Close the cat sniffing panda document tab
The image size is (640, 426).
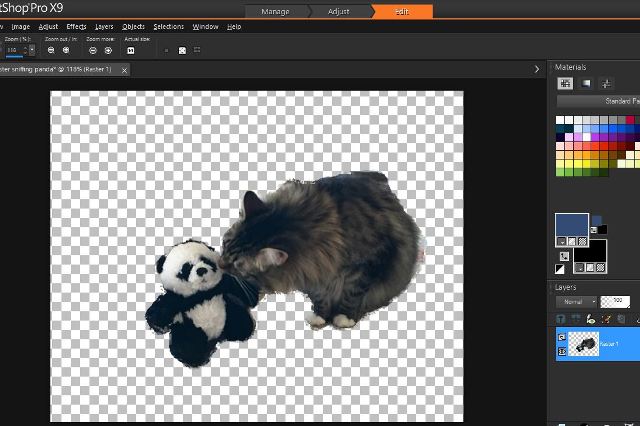click(123, 70)
